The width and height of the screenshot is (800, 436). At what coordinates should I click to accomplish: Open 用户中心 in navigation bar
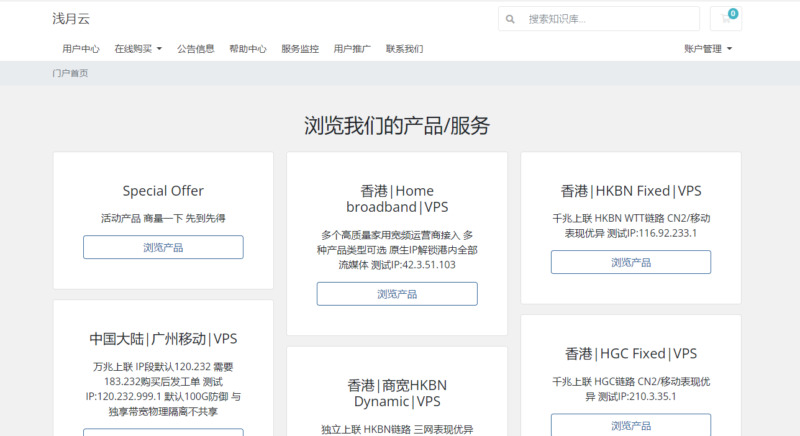[81, 48]
